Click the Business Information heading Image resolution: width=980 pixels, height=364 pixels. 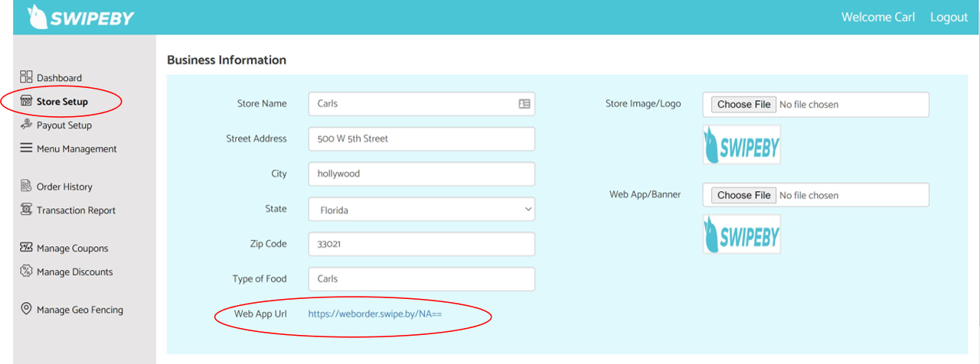227,60
